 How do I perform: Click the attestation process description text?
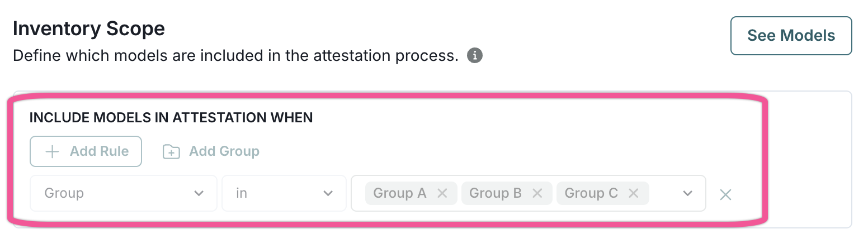(x=235, y=56)
